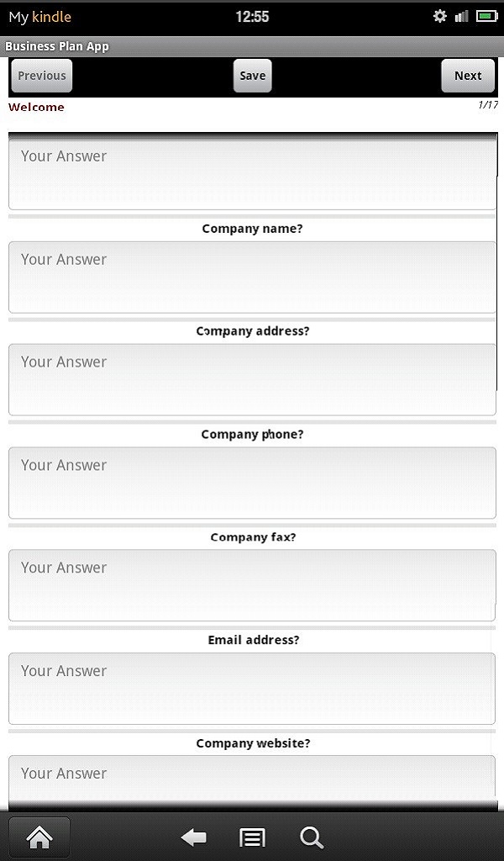Tap the search magnifier icon
Image resolution: width=504 pixels, height=861 pixels.
pos(311,837)
